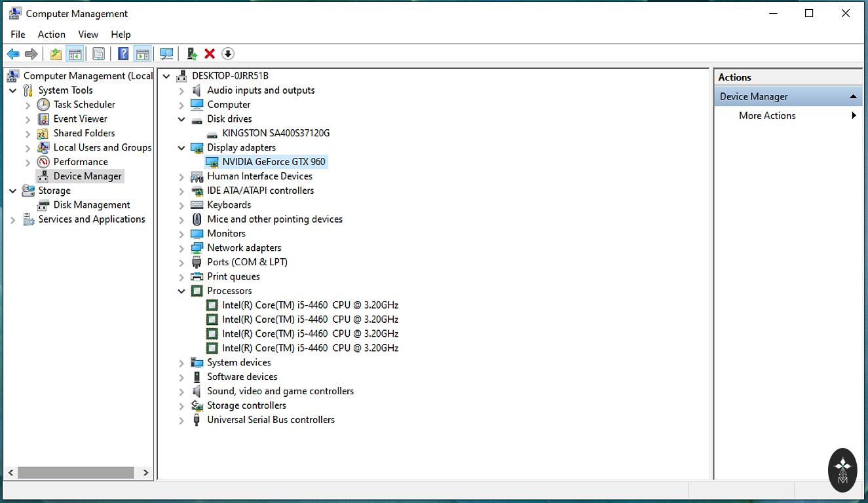The width and height of the screenshot is (868, 503).
Task: Open the Action menu
Action: (51, 35)
